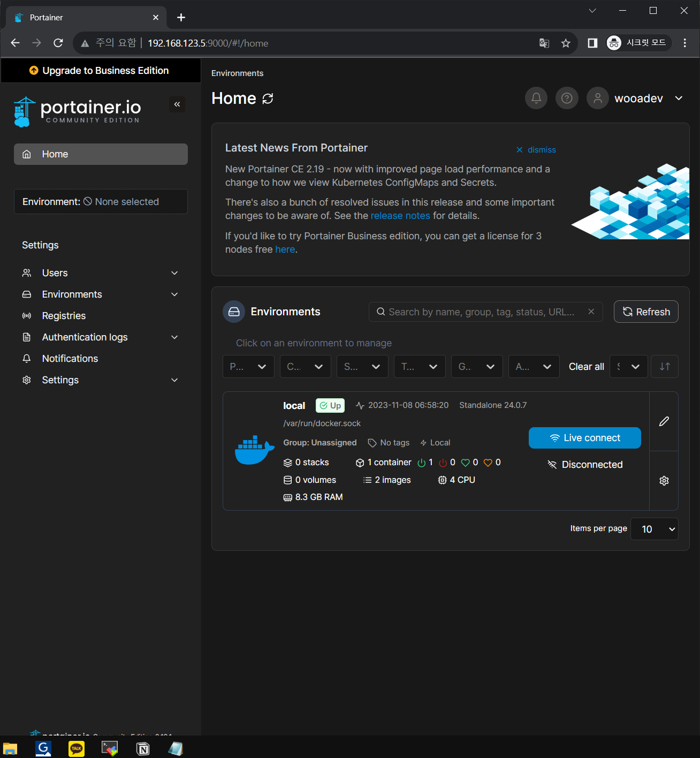Open the T... filter dropdown
Image resolution: width=700 pixels, height=758 pixels.
click(x=420, y=367)
